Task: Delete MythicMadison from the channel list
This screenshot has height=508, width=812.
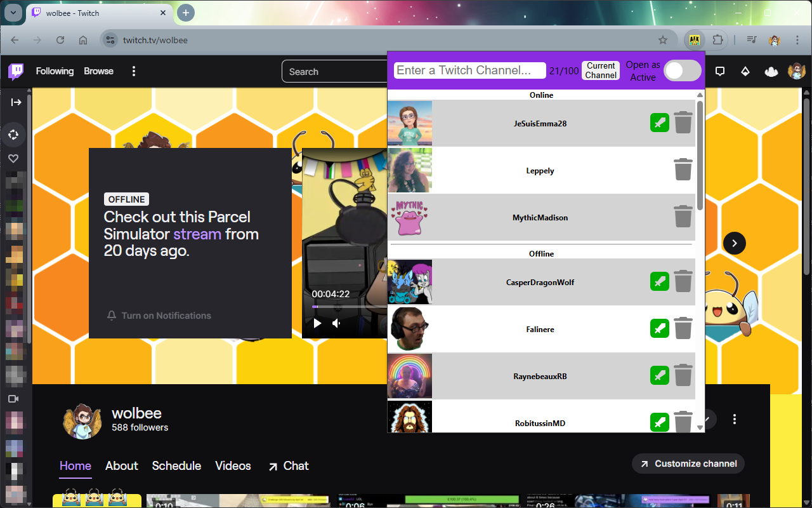Action: pos(683,217)
